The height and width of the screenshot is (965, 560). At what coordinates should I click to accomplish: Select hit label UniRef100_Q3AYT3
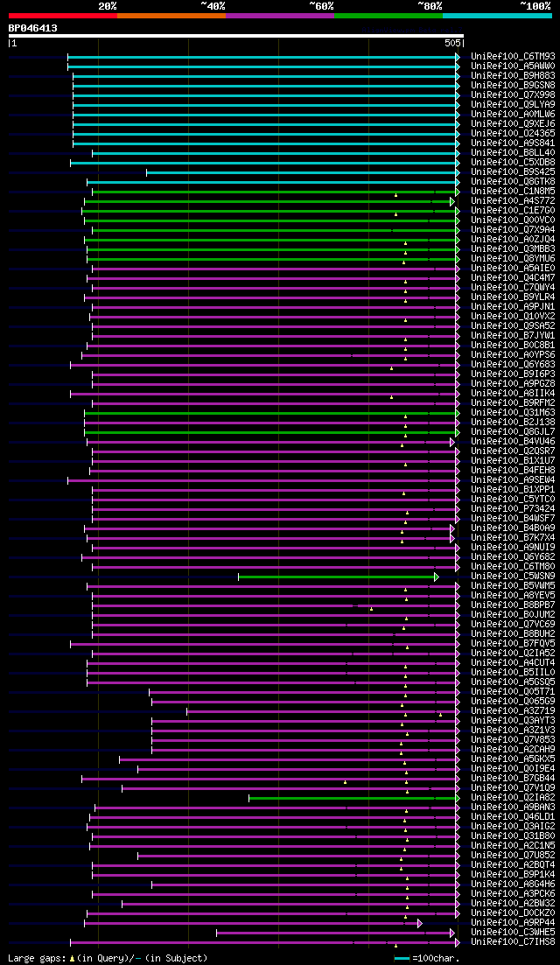point(514,721)
